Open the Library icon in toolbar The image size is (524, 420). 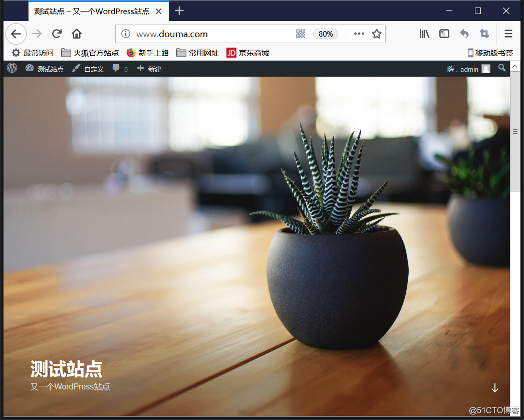coord(424,34)
